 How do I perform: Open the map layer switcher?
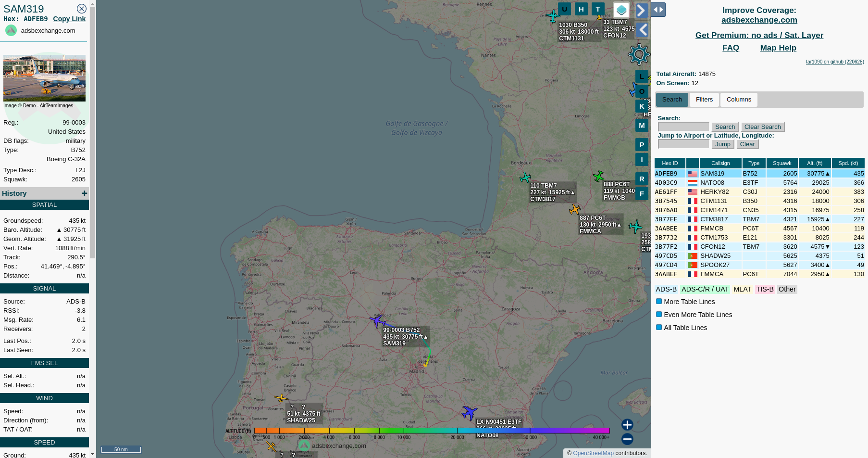coord(621,10)
